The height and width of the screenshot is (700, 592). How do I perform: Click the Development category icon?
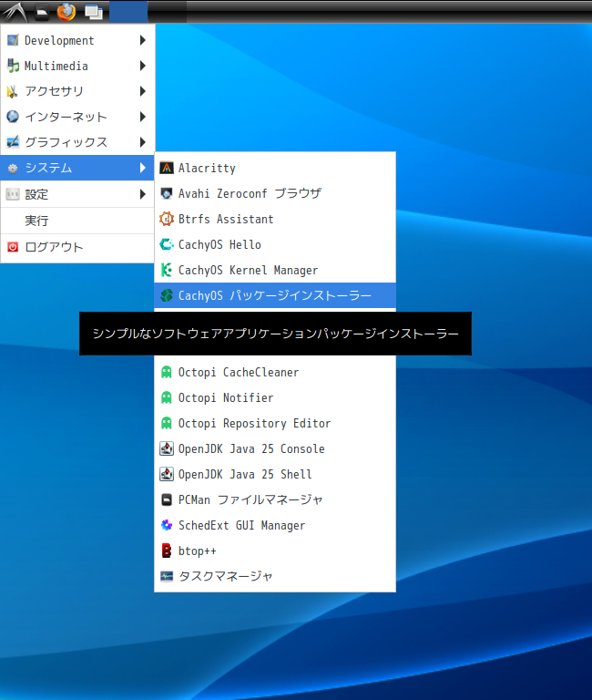pos(13,40)
